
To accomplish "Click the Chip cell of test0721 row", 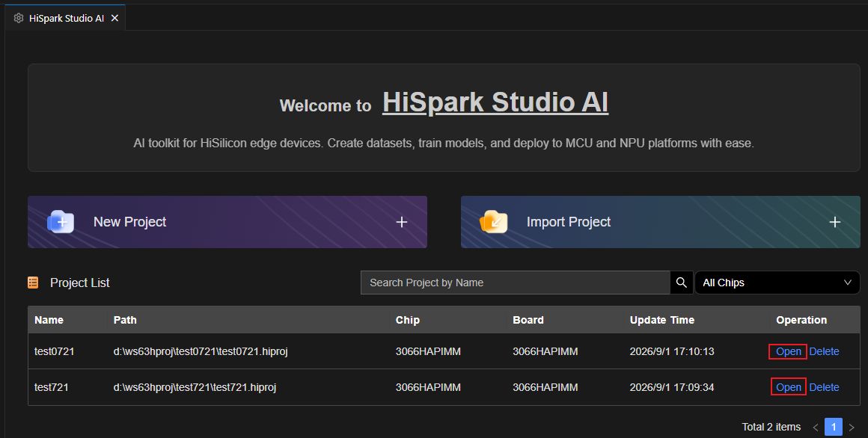I will click(428, 352).
